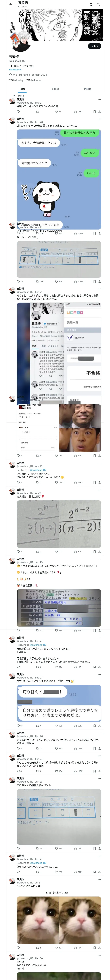Go back using the arrow icon

11,5
